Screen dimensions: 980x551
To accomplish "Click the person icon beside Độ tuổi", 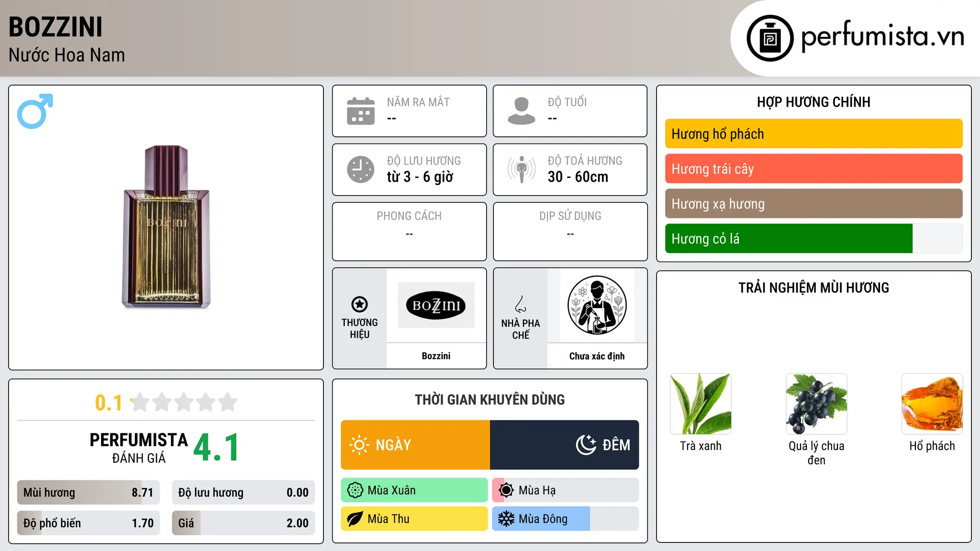I will point(522,111).
